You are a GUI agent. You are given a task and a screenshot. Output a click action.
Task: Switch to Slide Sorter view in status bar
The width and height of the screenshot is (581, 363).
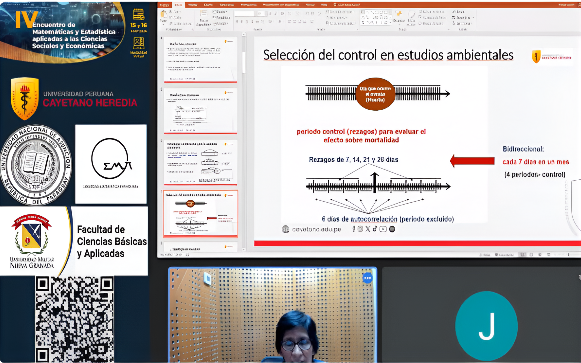click(531, 254)
